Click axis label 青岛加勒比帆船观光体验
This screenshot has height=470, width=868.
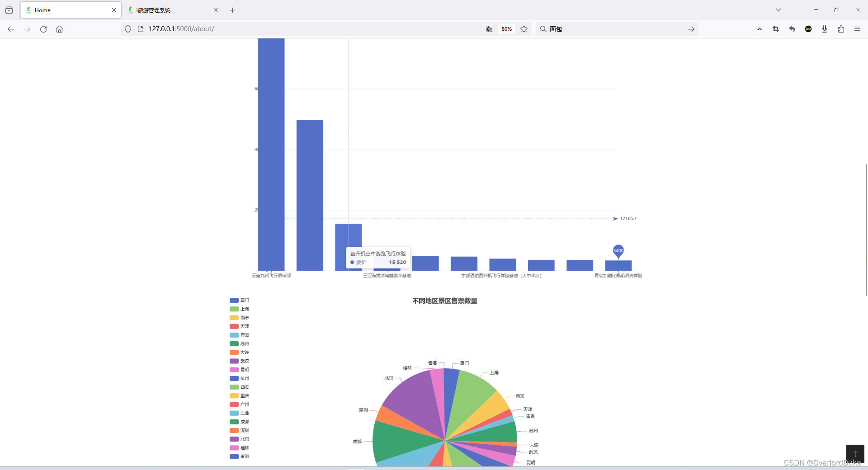618,276
